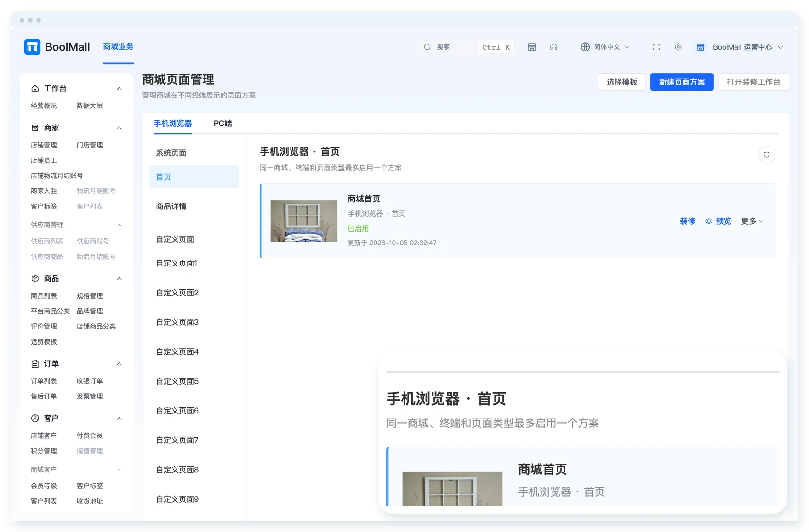Select 自定义页面5
Image resolution: width=809 pixels, height=532 pixels.
(194, 381)
